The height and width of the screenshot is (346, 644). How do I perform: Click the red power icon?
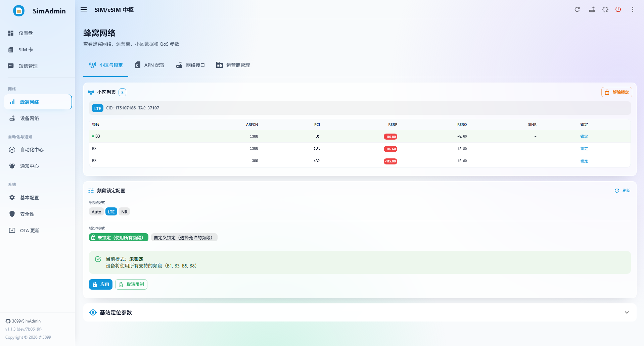[618, 9]
